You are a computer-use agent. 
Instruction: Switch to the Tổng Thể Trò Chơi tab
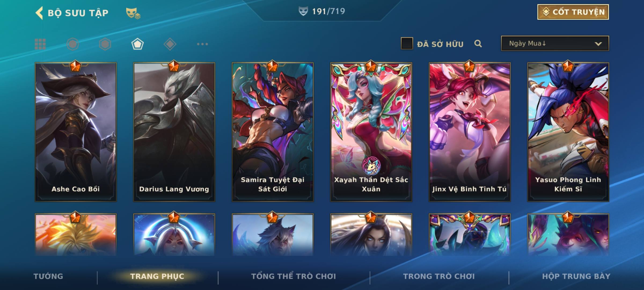click(294, 276)
